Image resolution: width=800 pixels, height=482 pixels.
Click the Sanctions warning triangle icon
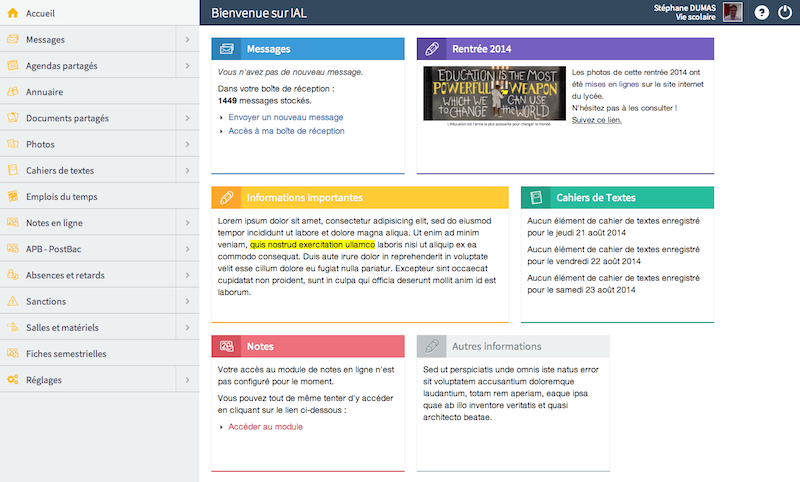click(13, 301)
